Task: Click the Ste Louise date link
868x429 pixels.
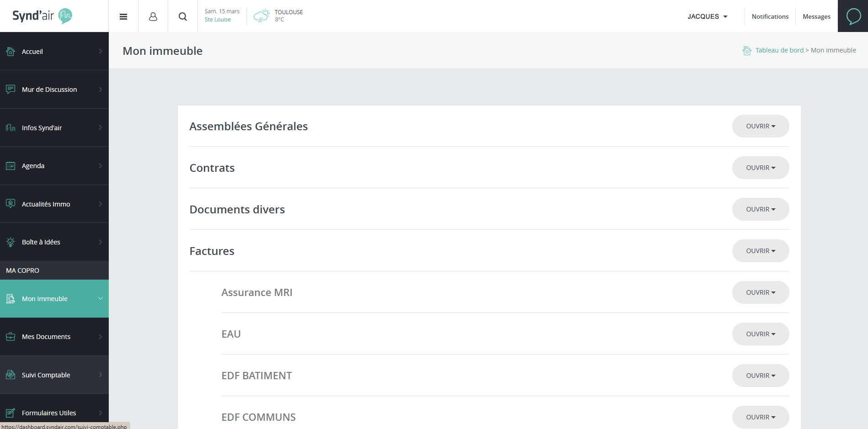Action: [x=218, y=20]
